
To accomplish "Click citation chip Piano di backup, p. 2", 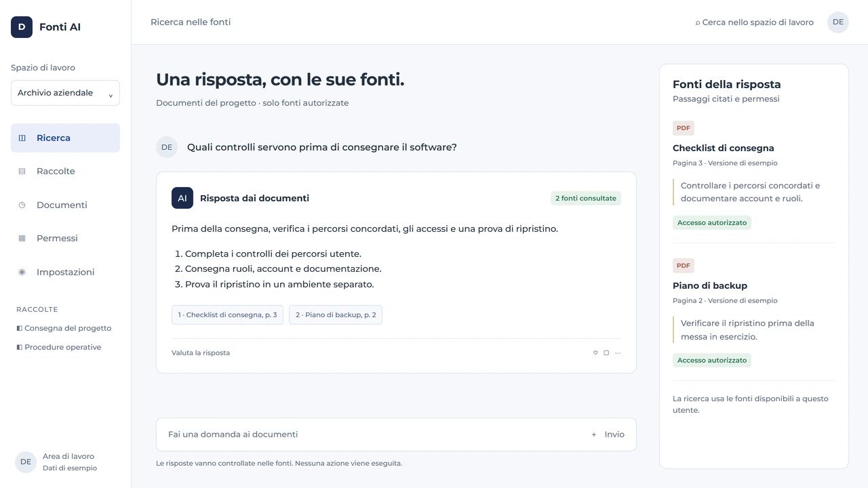I will 336,315.
